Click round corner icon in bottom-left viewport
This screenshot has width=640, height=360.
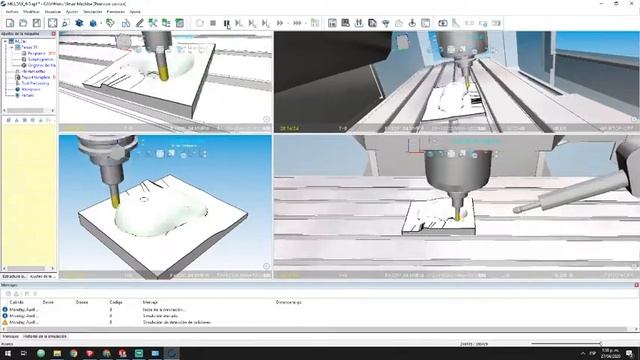pos(266,266)
